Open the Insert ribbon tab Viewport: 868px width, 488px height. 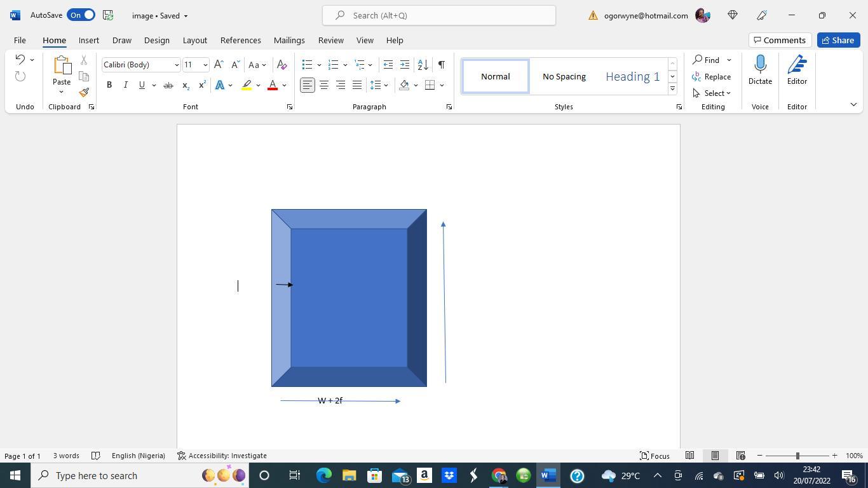pyautogui.click(x=88, y=40)
